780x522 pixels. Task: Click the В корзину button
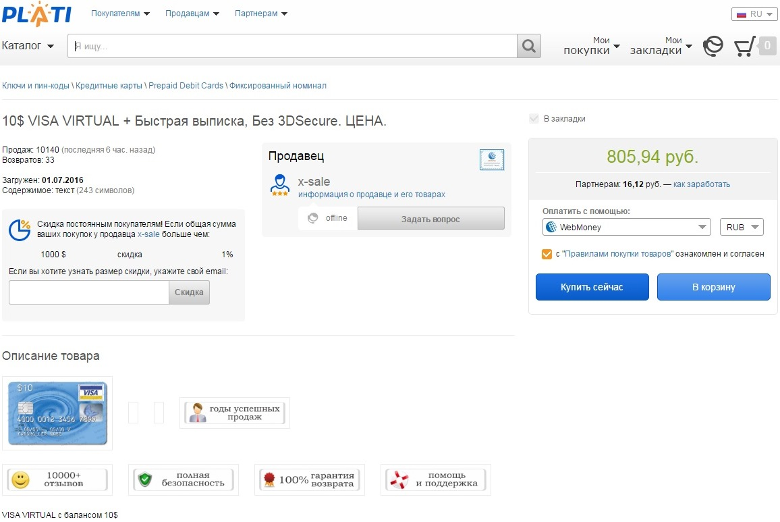pyautogui.click(x=714, y=287)
